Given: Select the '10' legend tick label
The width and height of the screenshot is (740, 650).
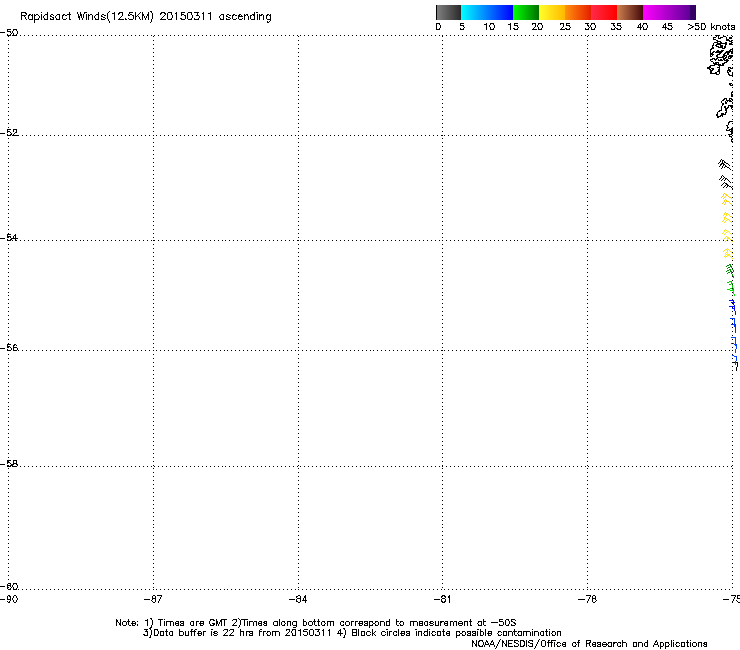Looking at the screenshot, I should pyautogui.click(x=489, y=27).
